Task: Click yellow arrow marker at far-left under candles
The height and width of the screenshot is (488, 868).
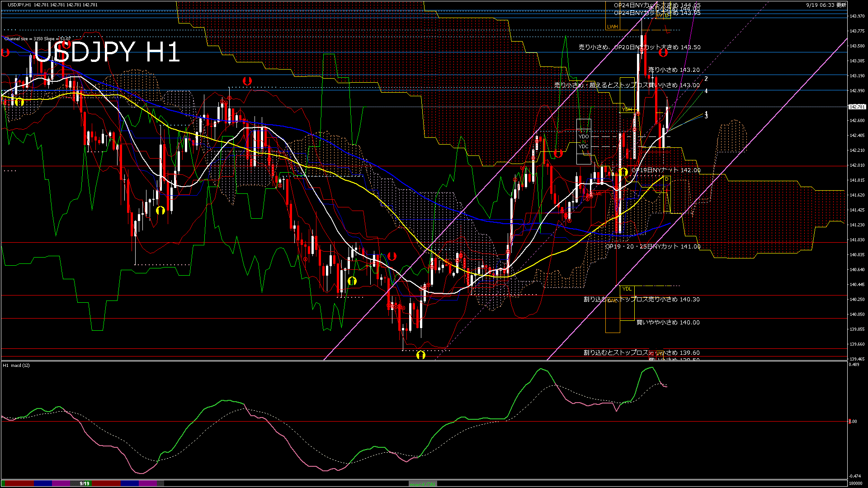Action: pos(19,102)
